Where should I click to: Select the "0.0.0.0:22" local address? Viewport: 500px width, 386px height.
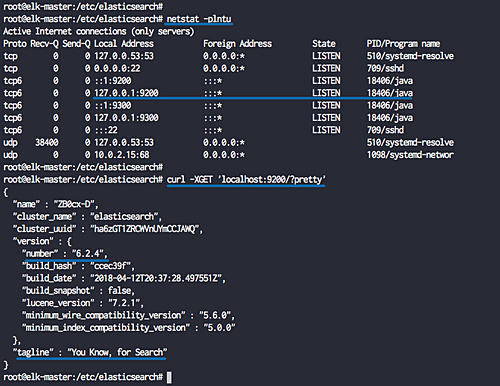[117, 68]
